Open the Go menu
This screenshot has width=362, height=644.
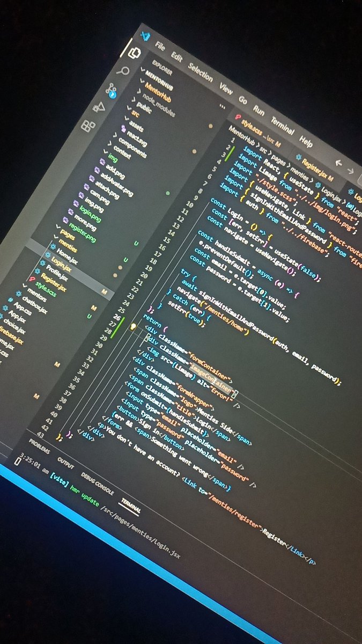[x=243, y=100]
